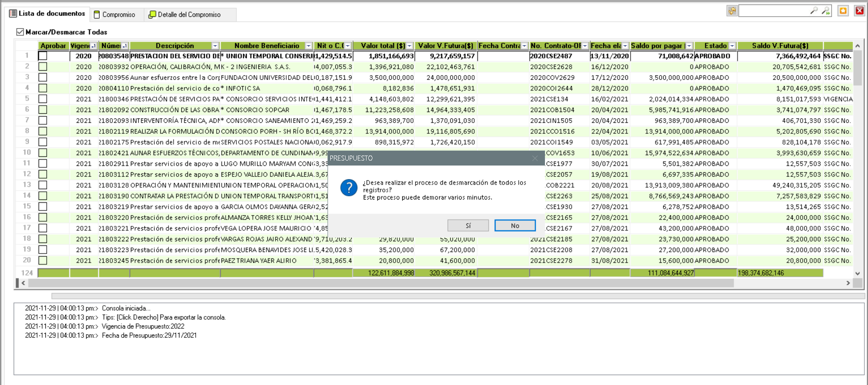Click the orange star favorites icon
Image resolution: width=868 pixels, height=385 pixels.
843,11
